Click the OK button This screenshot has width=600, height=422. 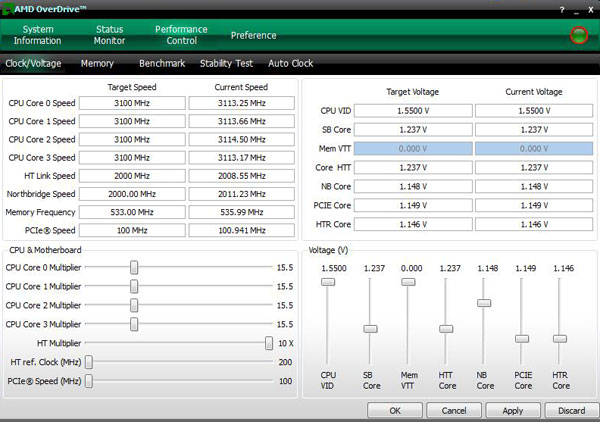click(x=395, y=411)
